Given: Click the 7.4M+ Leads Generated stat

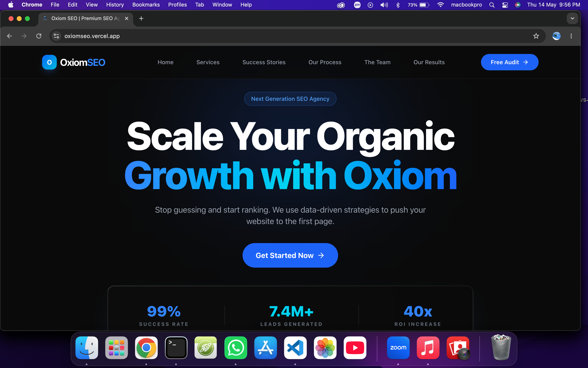Looking at the screenshot, I should pos(291,315).
